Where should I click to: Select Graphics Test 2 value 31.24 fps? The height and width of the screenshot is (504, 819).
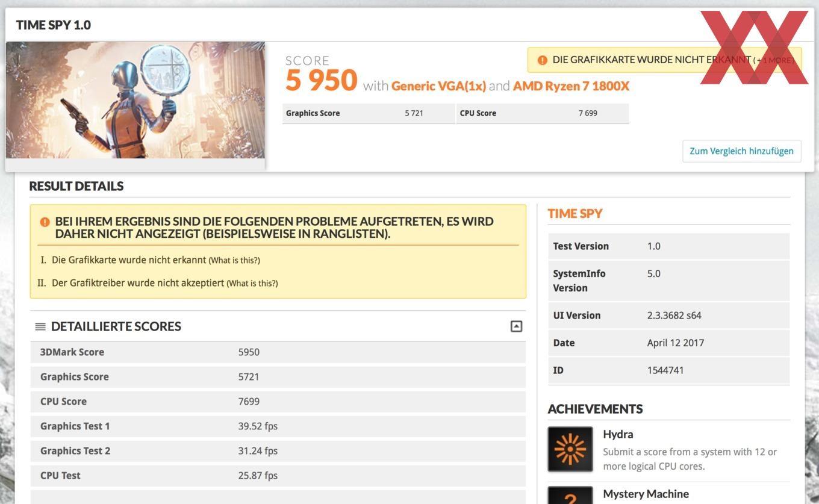pos(258,451)
